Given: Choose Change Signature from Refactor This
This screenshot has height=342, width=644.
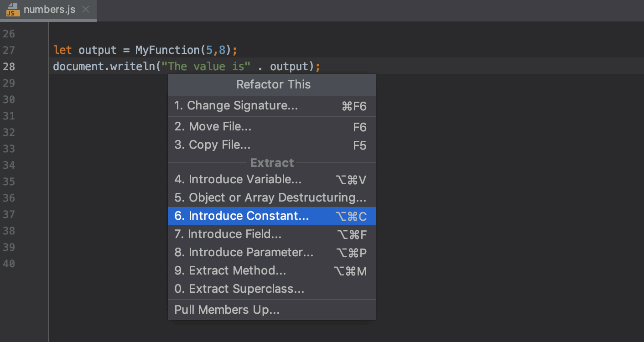Looking at the screenshot, I should [272, 106].
